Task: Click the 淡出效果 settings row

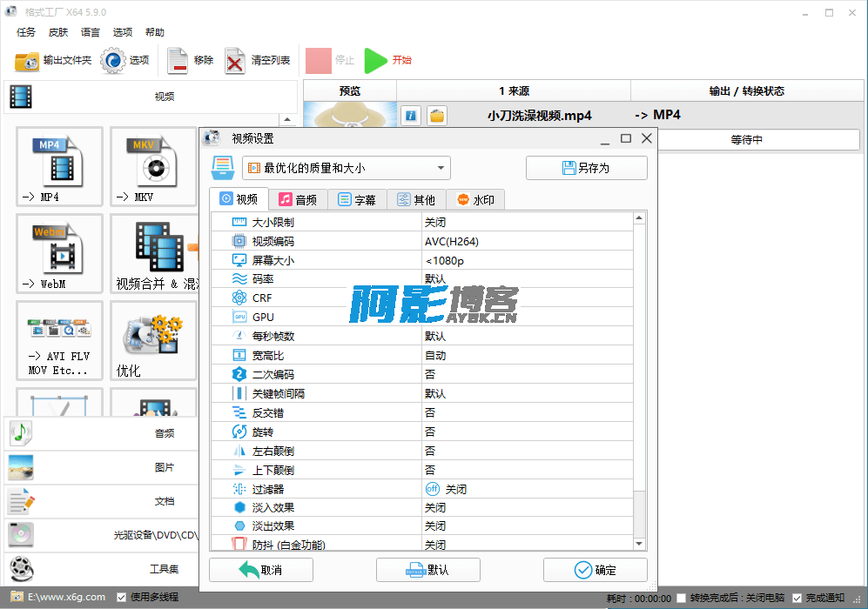Action: (422, 526)
